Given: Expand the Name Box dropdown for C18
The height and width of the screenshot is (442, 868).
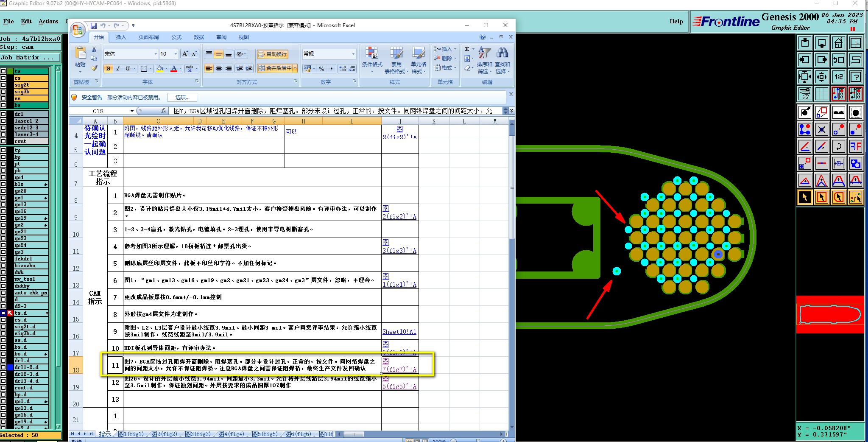Looking at the screenshot, I should tap(132, 111).
